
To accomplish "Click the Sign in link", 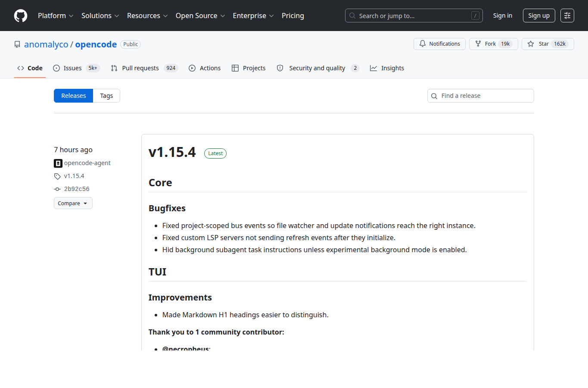I will 503,16.
